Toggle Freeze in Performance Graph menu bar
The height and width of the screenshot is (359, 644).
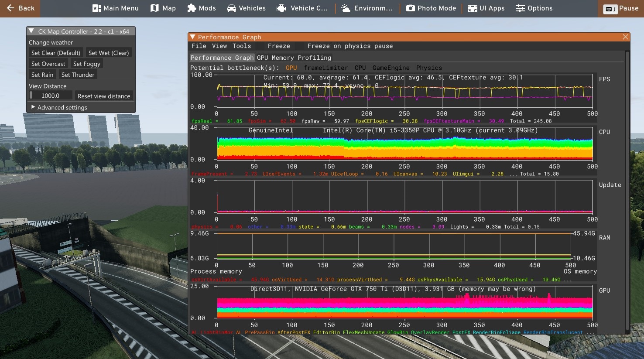(x=279, y=46)
